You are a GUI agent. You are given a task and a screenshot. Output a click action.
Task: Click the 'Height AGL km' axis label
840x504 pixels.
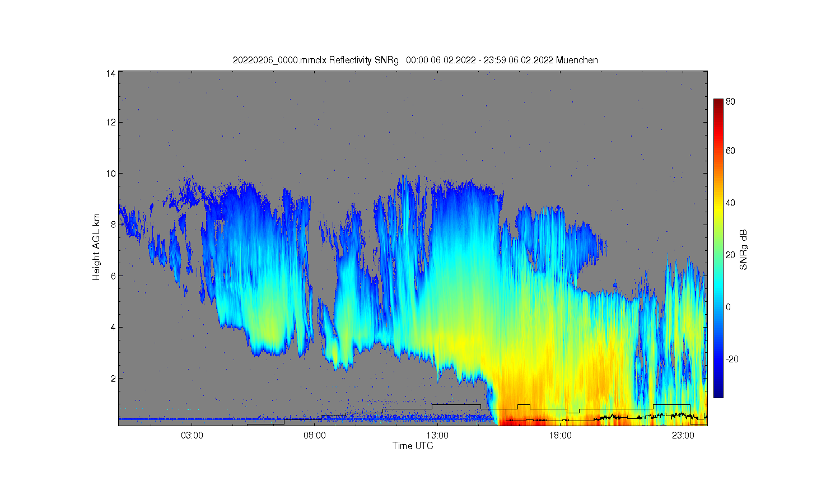96,247
